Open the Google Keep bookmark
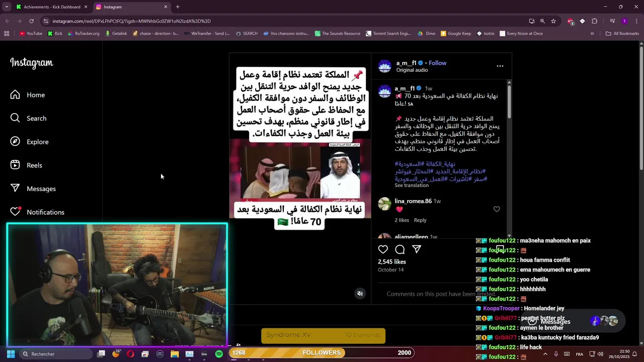 pos(456,34)
